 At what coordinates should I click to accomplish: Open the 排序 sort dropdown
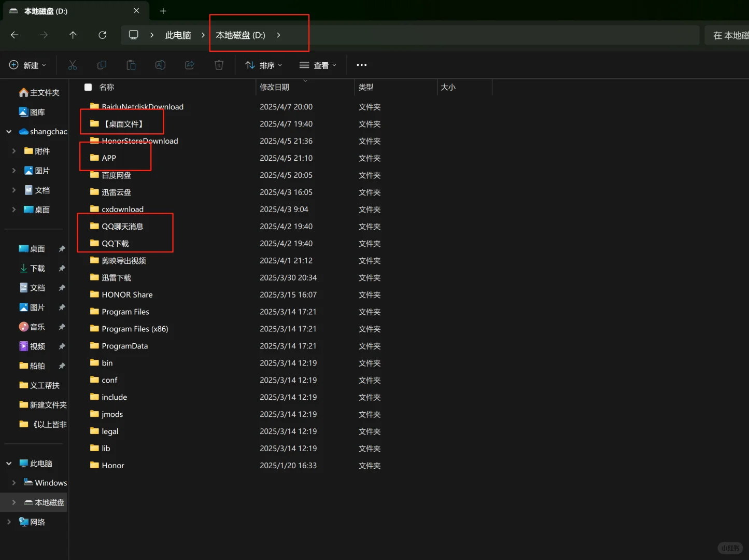(x=264, y=65)
